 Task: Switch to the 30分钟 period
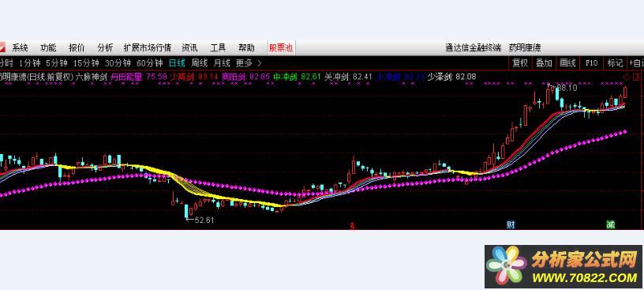click(x=118, y=63)
